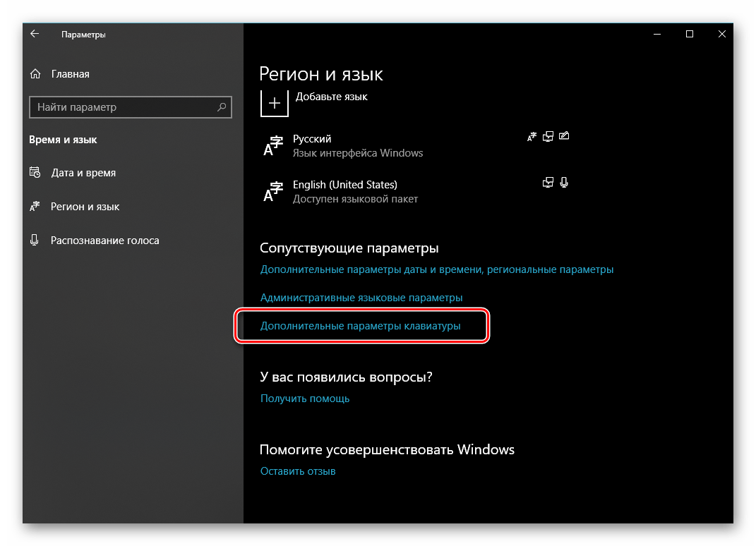Click the search magnifier icon
This screenshot has width=756, height=546.
(x=222, y=107)
